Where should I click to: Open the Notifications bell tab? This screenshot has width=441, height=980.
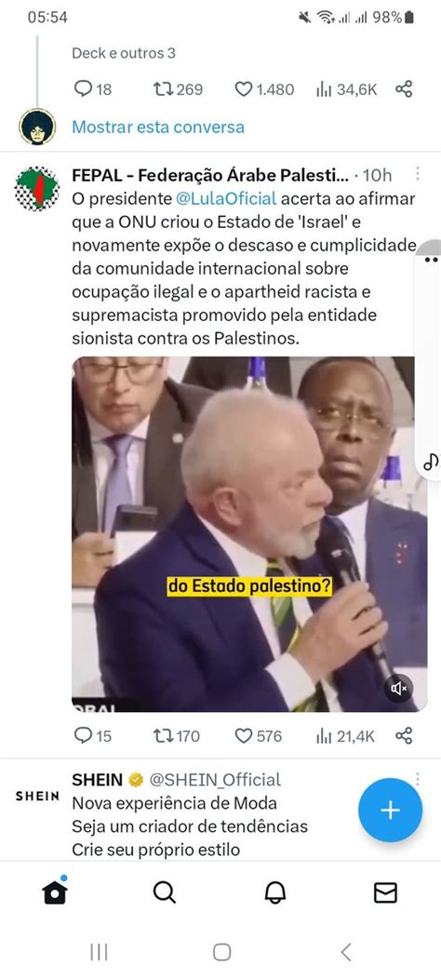[x=274, y=893]
